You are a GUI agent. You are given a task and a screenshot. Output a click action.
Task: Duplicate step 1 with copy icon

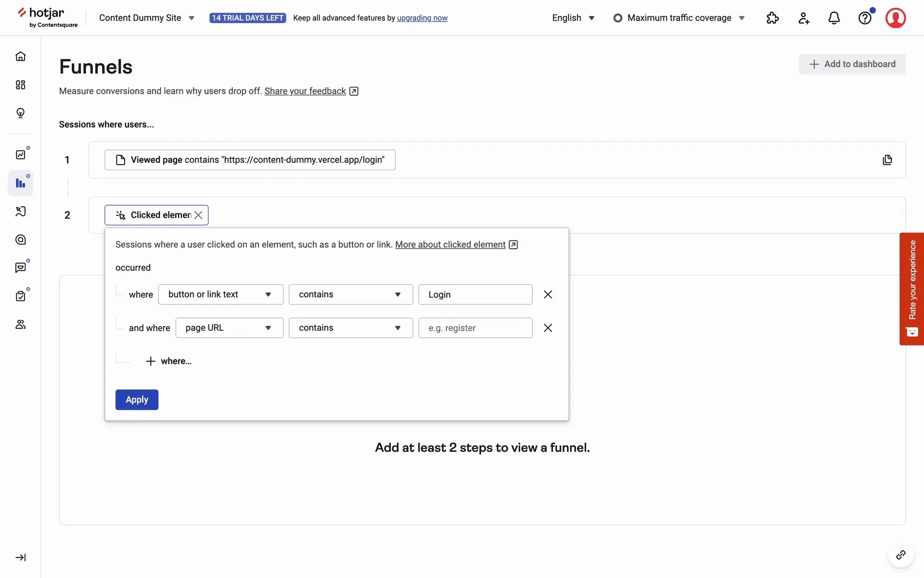[887, 160]
